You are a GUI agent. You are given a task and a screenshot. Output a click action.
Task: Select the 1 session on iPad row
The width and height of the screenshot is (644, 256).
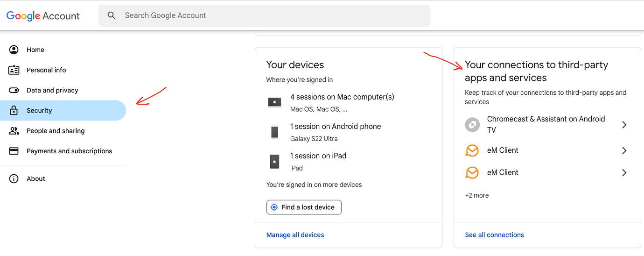pos(349,162)
